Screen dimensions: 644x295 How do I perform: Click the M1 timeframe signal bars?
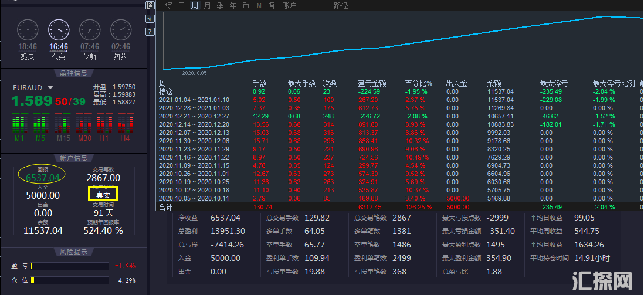(x=19, y=124)
